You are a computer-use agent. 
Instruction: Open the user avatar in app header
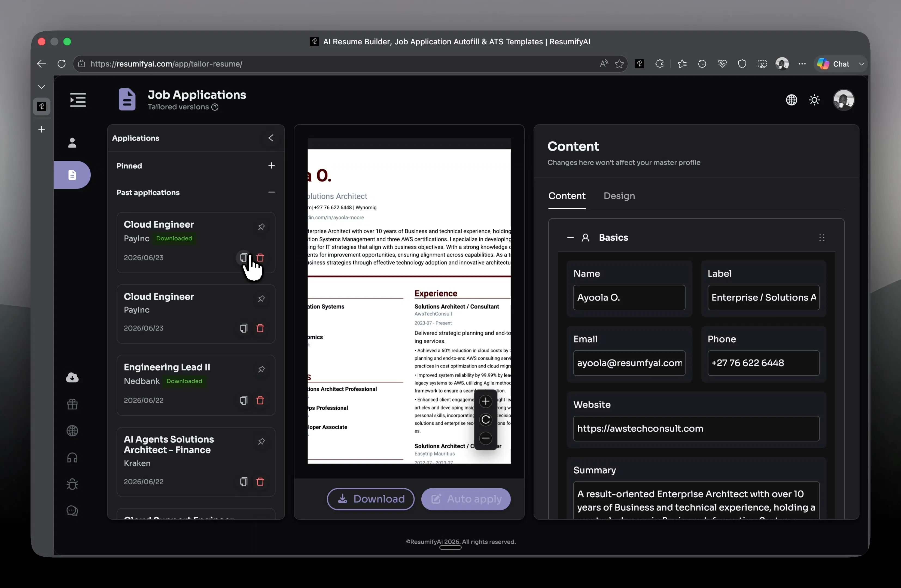844,100
